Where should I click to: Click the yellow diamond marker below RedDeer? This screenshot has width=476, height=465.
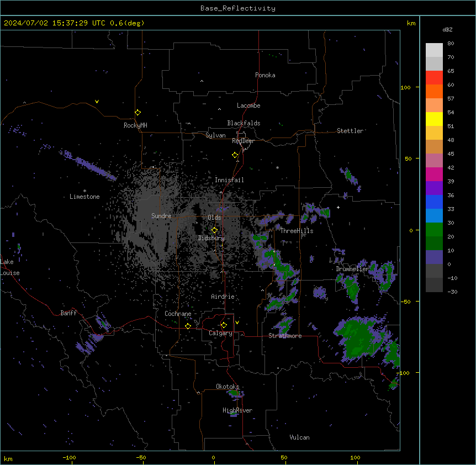point(235,155)
